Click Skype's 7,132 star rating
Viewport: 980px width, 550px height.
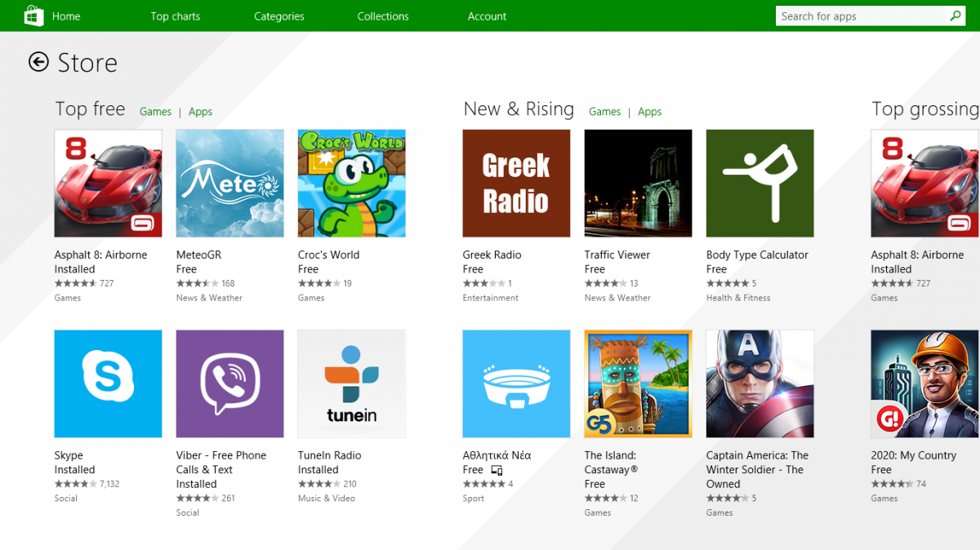tap(87, 484)
